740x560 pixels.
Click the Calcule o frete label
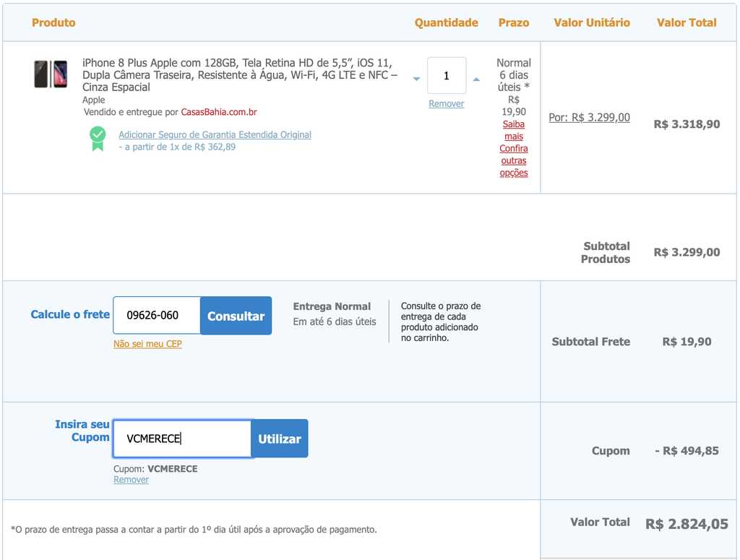point(70,314)
